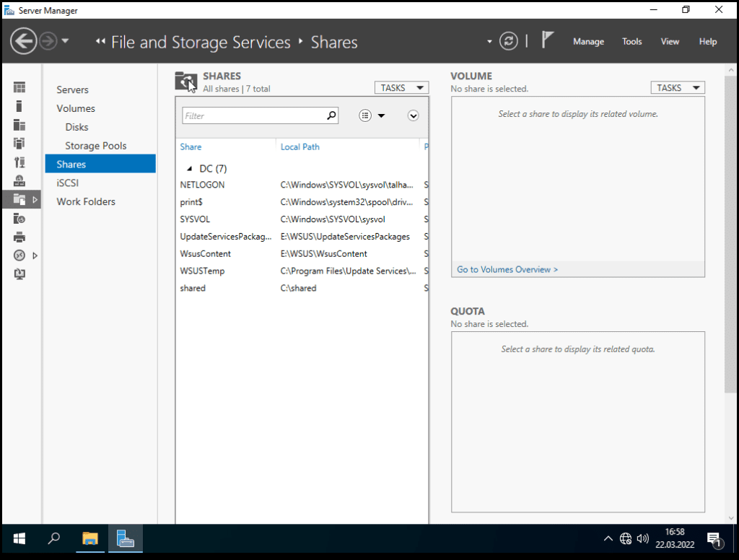This screenshot has height=560, width=739.
Task: Open the list view options dropdown arrow
Action: 381,116
